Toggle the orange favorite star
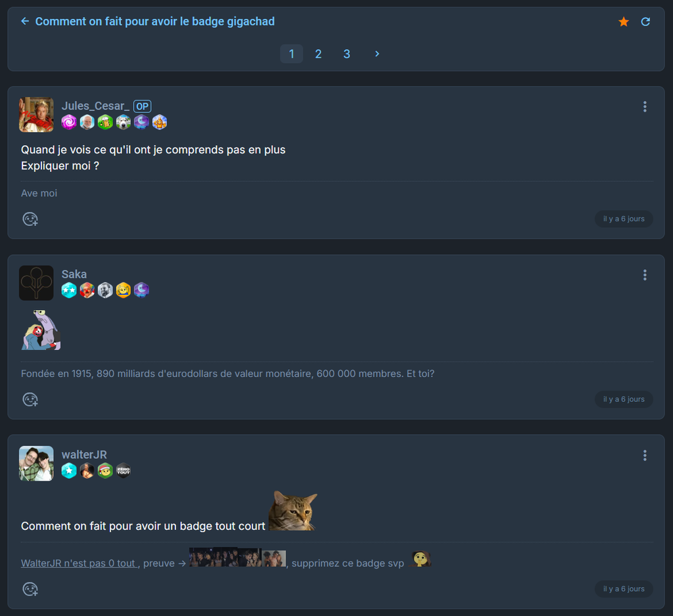The width and height of the screenshot is (673, 616). 624,22
